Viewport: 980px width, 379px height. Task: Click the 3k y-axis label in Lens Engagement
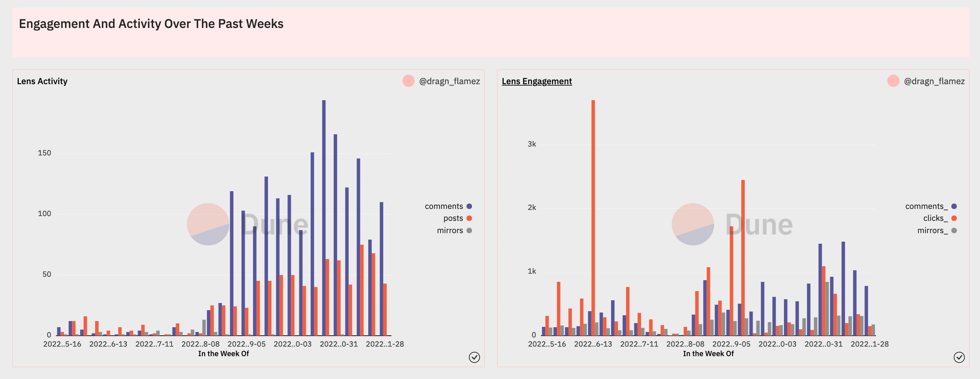point(532,144)
